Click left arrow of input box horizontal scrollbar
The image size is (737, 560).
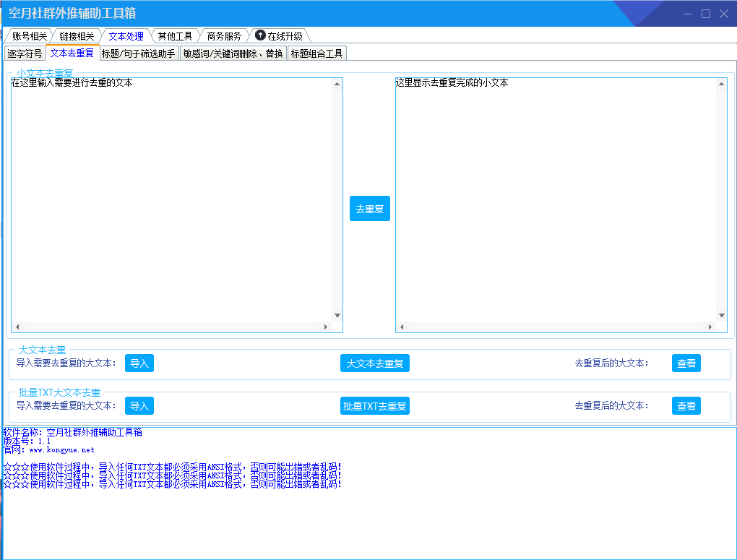point(17,327)
